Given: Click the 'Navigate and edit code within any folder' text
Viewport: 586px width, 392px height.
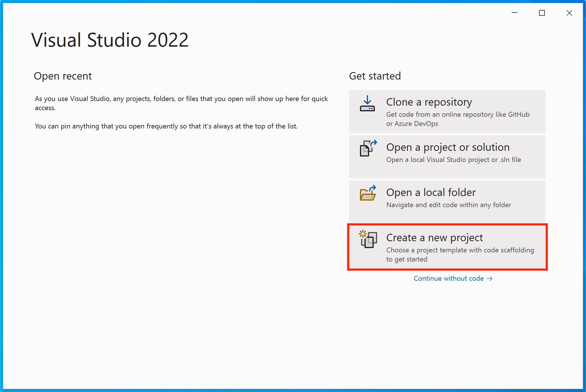Looking at the screenshot, I should [x=448, y=205].
